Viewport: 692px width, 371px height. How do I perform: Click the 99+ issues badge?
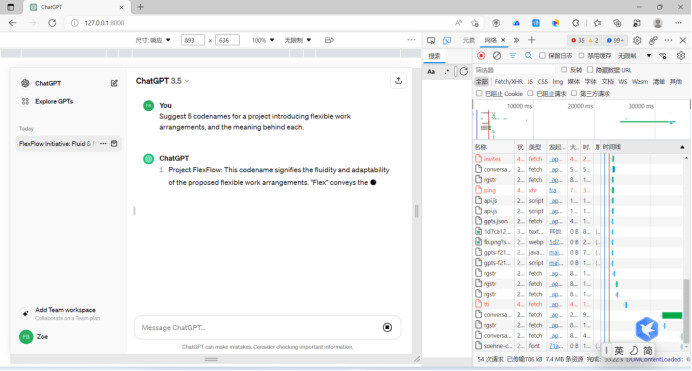tap(615, 40)
